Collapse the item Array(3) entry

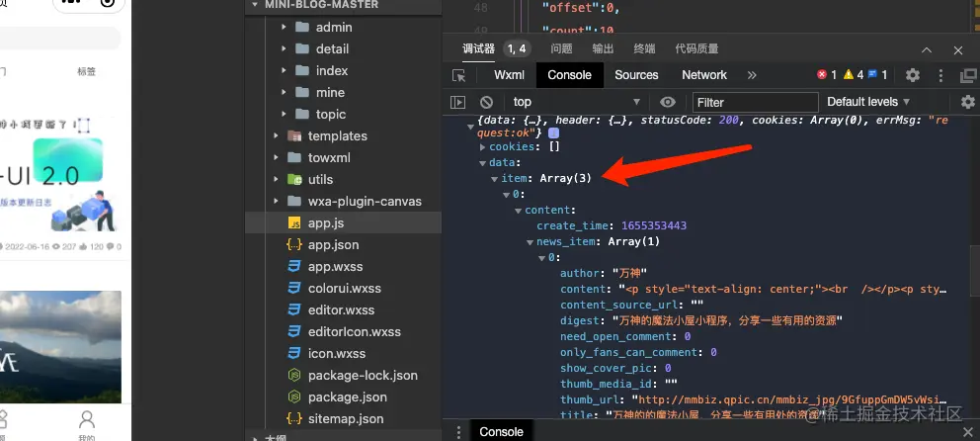click(494, 179)
